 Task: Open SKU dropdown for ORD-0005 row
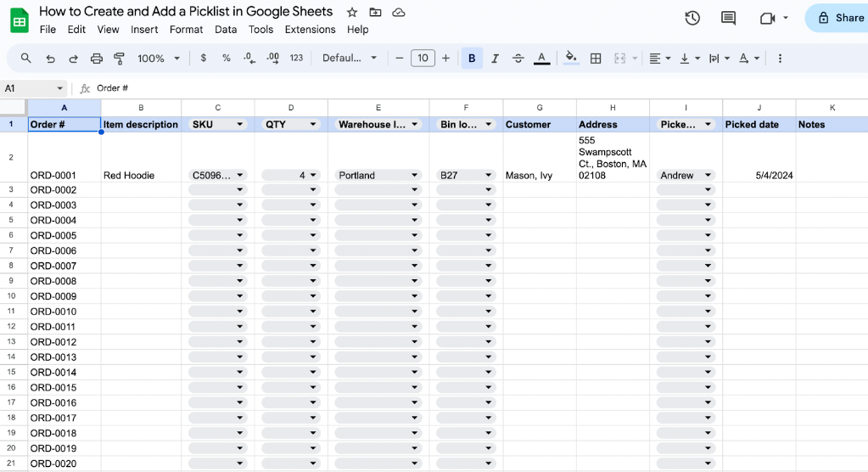click(239, 235)
